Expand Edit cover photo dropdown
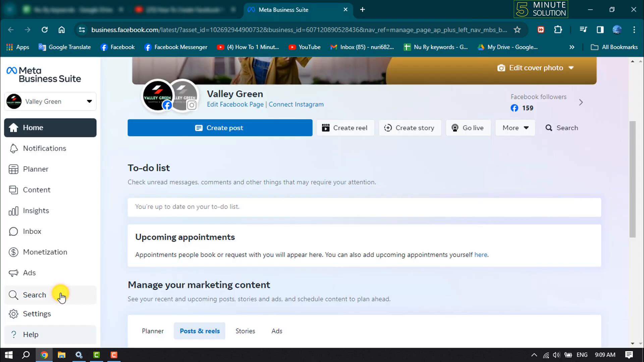This screenshot has height=362, width=644. coord(571,68)
